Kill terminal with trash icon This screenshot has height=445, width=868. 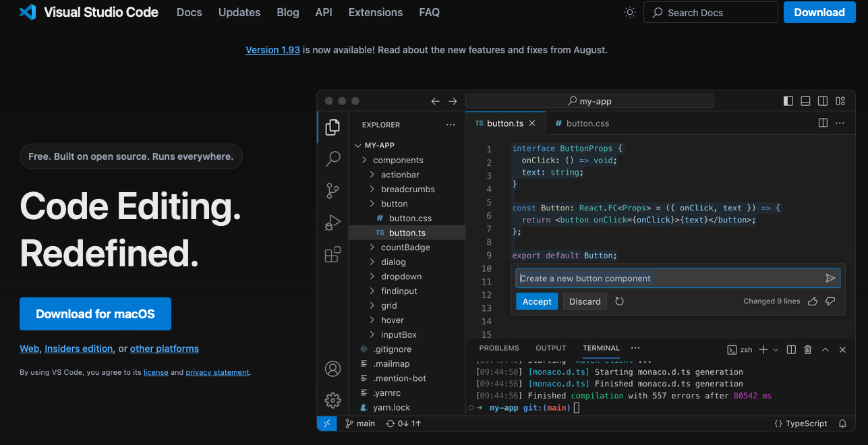[808, 349]
